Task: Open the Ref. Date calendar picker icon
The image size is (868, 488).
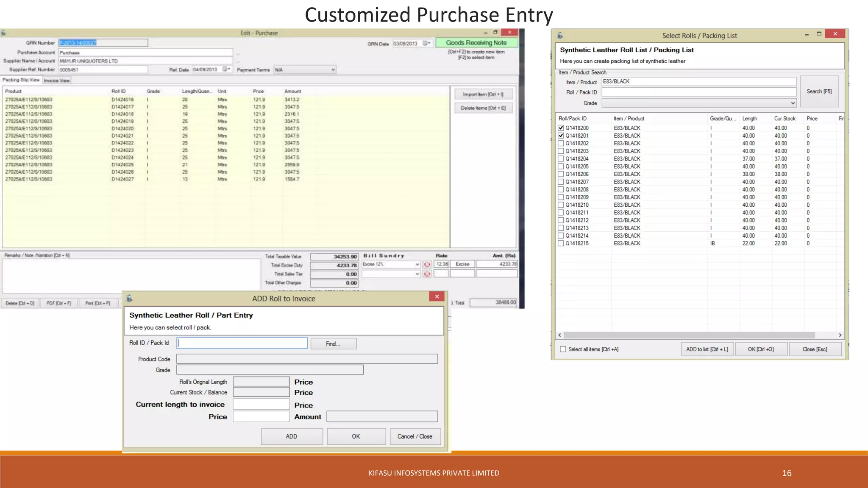Action: click(x=227, y=69)
